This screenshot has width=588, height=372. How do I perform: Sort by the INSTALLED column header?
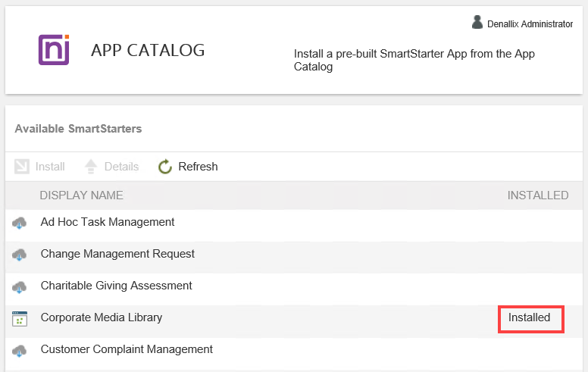click(537, 195)
